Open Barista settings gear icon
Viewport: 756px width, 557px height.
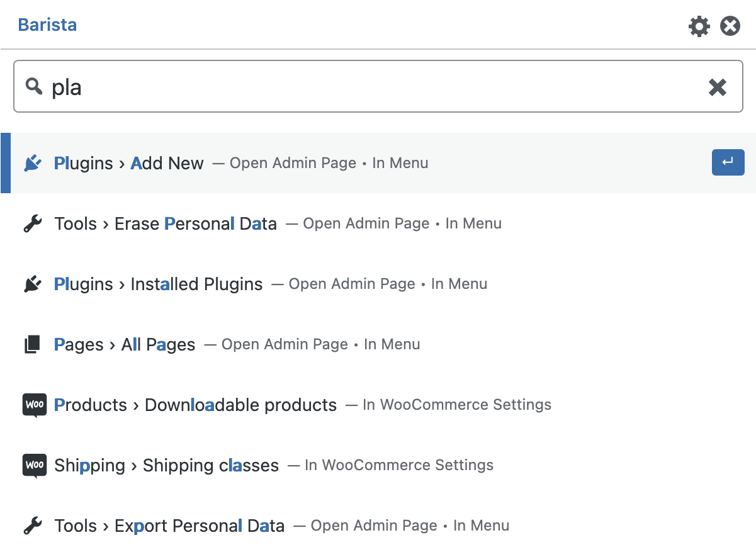coord(699,26)
